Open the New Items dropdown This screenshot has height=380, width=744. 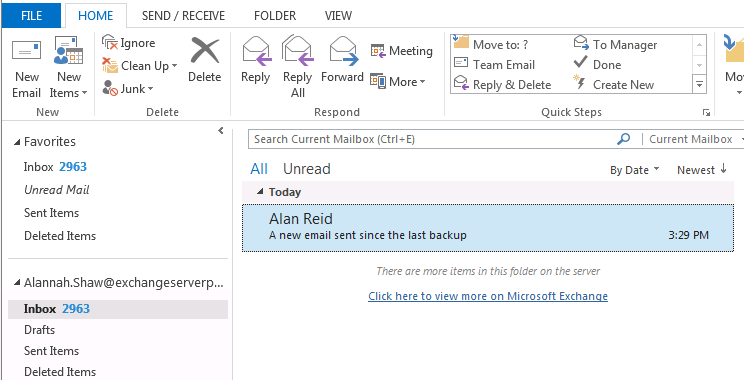pyautogui.click(x=69, y=84)
